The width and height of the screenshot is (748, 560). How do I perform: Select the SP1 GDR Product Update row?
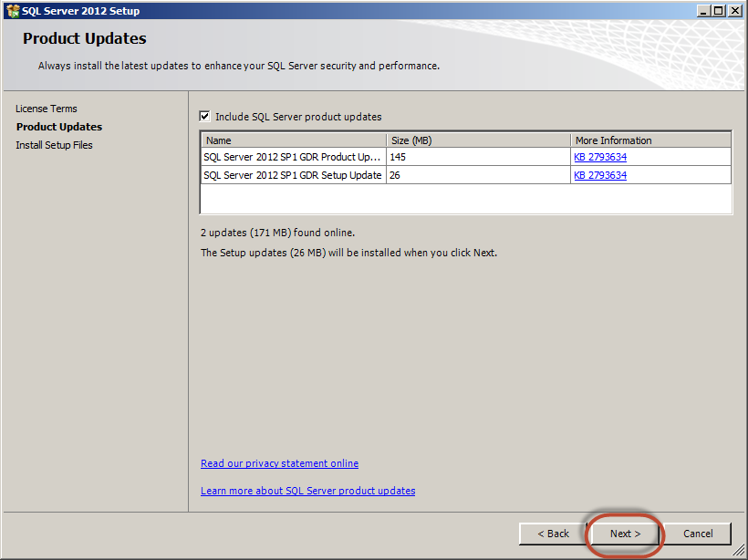coord(292,157)
